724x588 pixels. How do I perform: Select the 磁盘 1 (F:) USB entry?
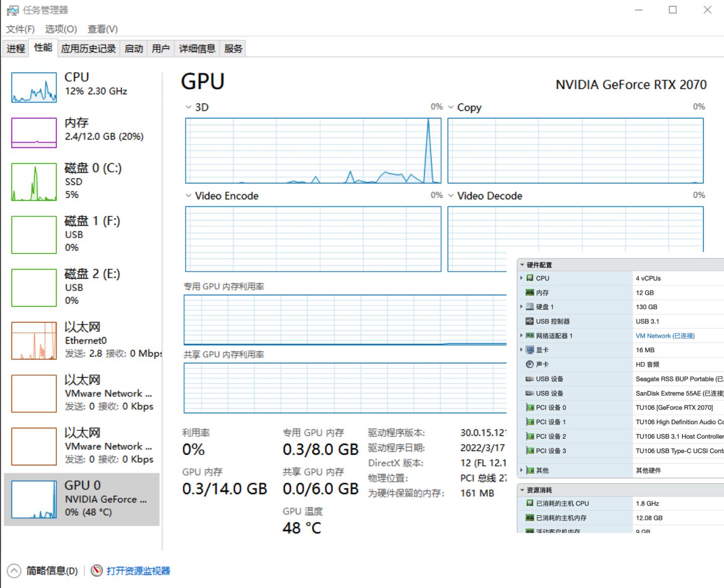[x=82, y=234]
